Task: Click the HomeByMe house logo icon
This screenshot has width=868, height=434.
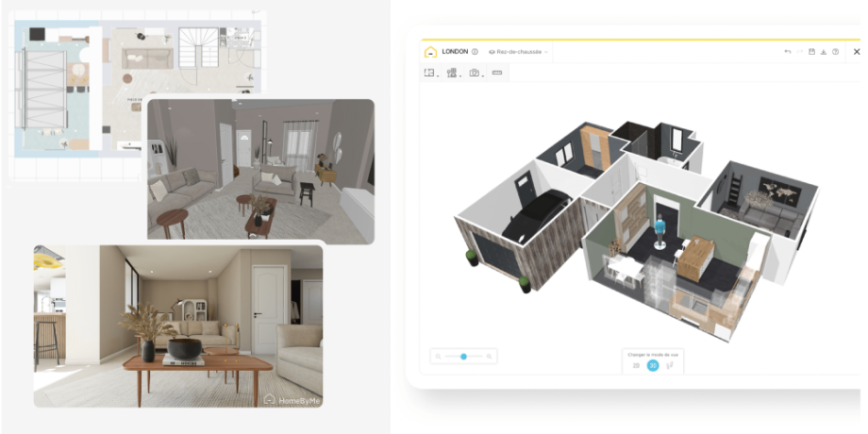Action: tap(430, 52)
